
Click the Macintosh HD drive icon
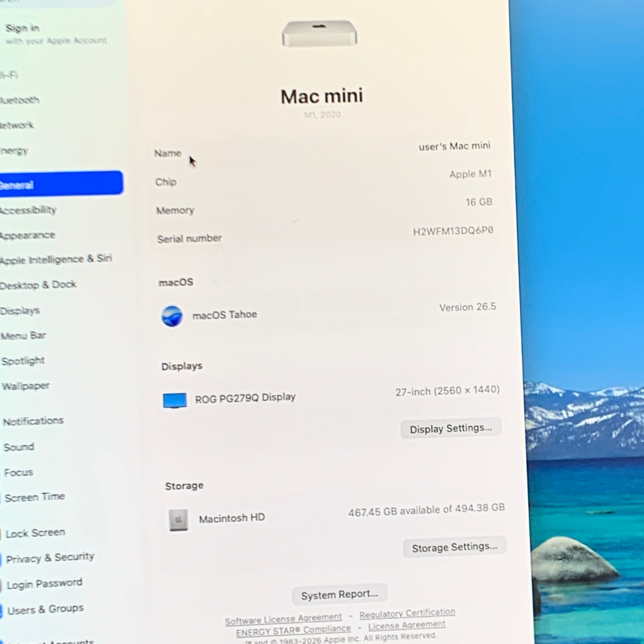pyautogui.click(x=179, y=520)
